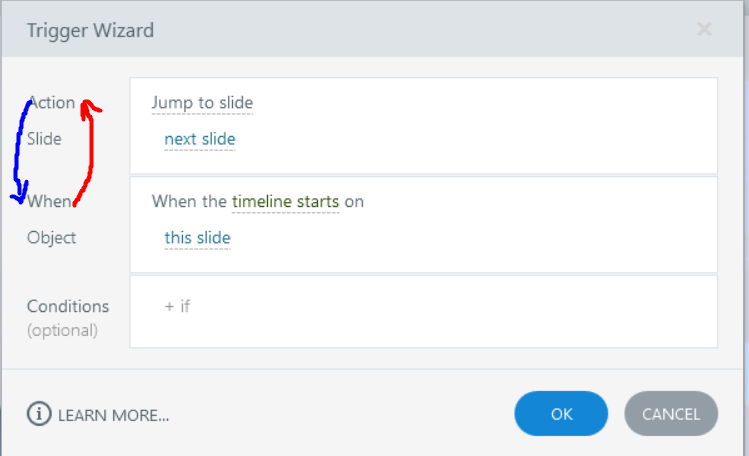This screenshot has width=749, height=456.
Task: Open the "timeline starts" event dropdown
Action: (285, 202)
